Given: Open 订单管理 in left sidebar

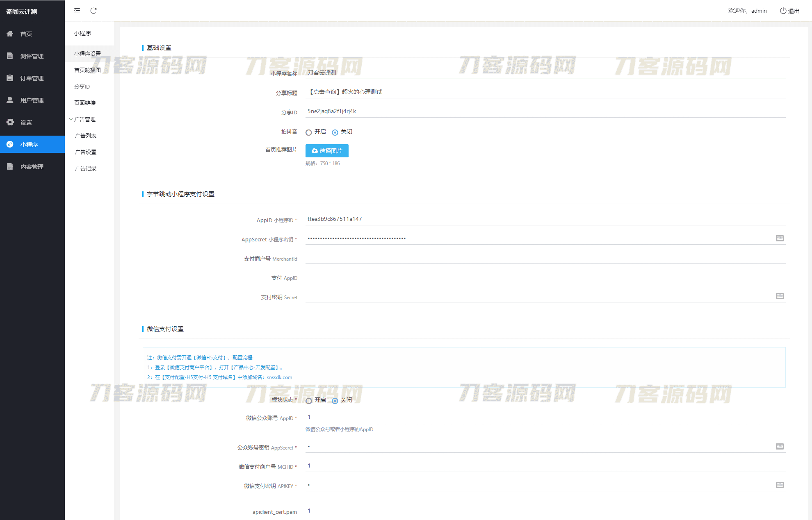Looking at the screenshot, I should pos(32,78).
